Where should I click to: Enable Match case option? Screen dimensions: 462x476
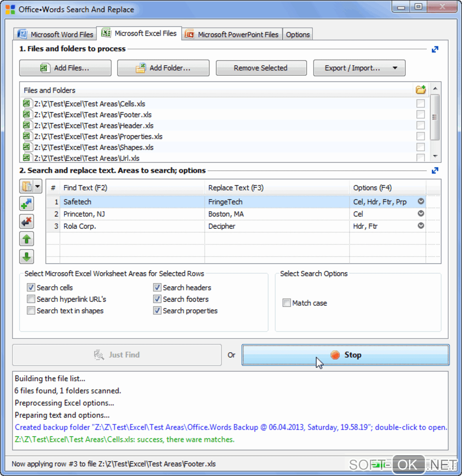(x=286, y=303)
